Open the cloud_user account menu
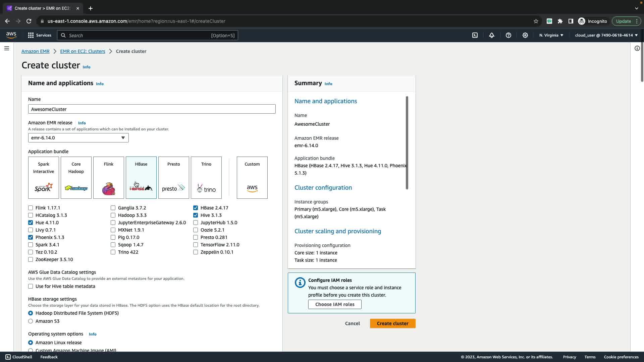Viewport: 644px width, 362px height. [x=606, y=35]
